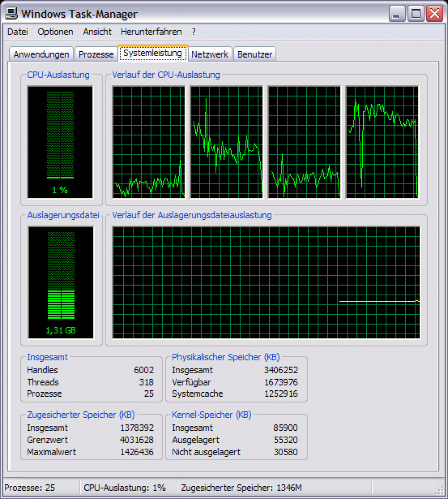The width and height of the screenshot is (448, 499).
Task: Click the fourth CPU core history graph
Action: coord(382,142)
